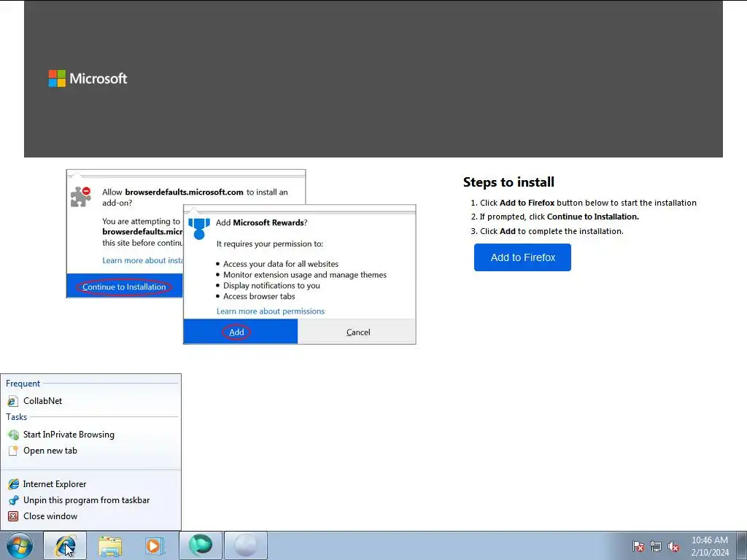Open CollabNet from Frequent list
The height and width of the screenshot is (560, 747).
tap(90, 401)
